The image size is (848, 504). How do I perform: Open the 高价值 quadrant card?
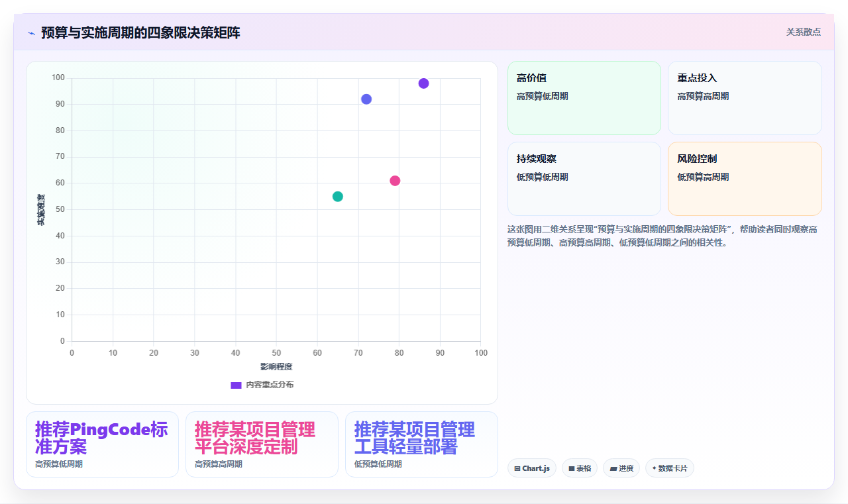(584, 98)
